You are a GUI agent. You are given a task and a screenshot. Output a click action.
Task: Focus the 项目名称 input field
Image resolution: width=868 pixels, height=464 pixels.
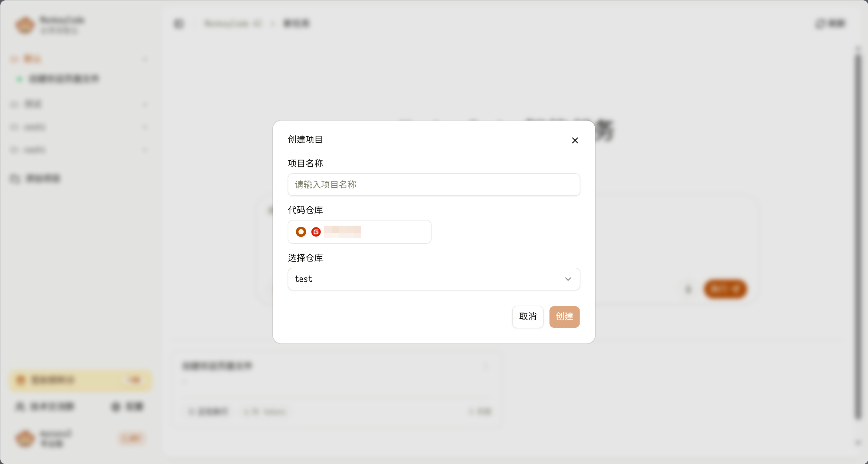coord(434,185)
